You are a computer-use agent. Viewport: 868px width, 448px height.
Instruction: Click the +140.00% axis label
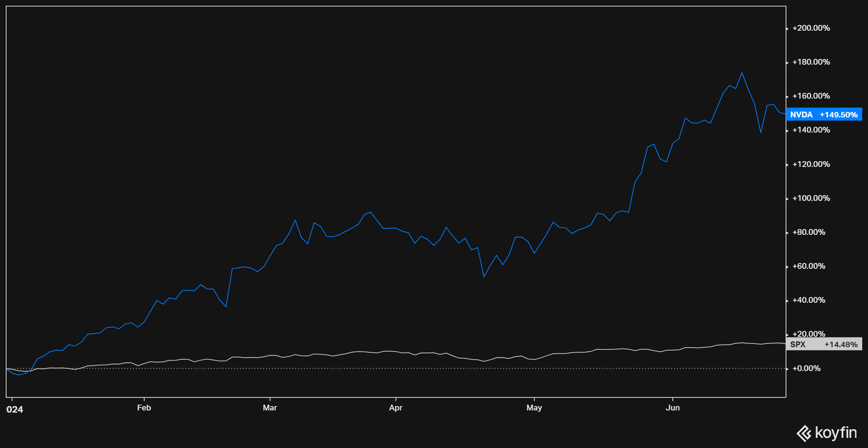coord(811,130)
